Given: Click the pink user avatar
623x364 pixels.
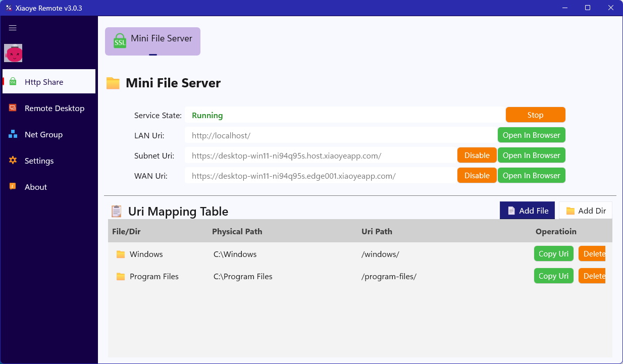Looking at the screenshot, I should pos(13,53).
